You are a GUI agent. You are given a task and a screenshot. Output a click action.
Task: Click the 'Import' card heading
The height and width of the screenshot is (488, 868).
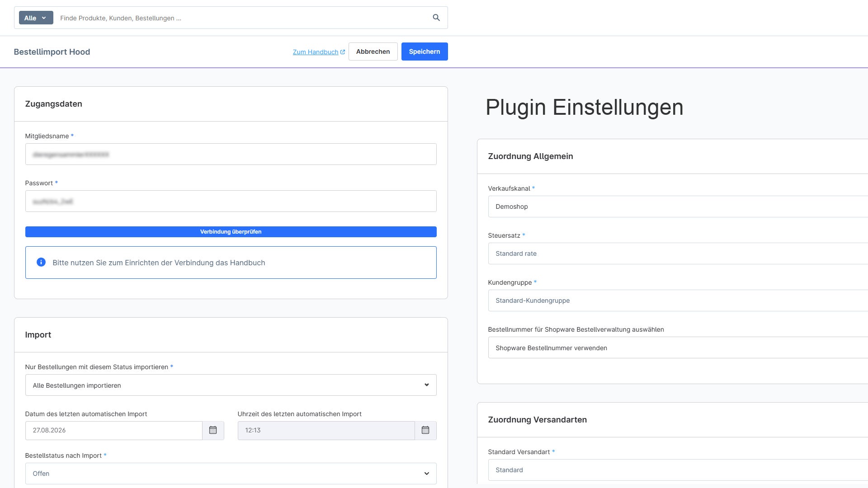(x=38, y=335)
